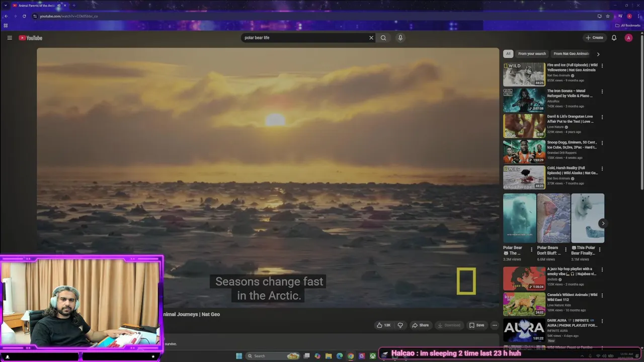
Task: Open the All Bookmarks folder
Action: 628,25
